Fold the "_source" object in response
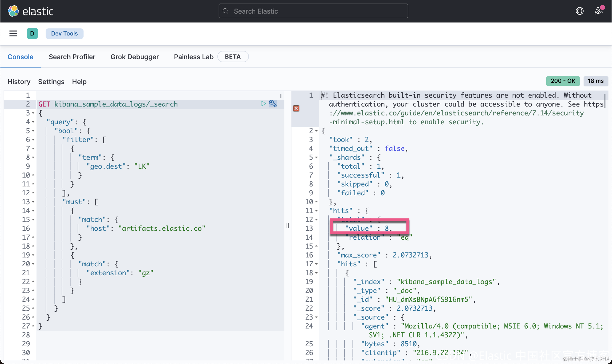 [x=316, y=317]
